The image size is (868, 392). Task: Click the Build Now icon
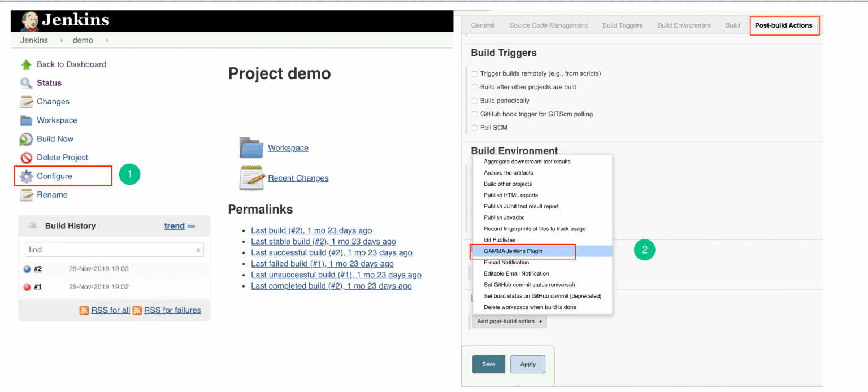click(25, 138)
